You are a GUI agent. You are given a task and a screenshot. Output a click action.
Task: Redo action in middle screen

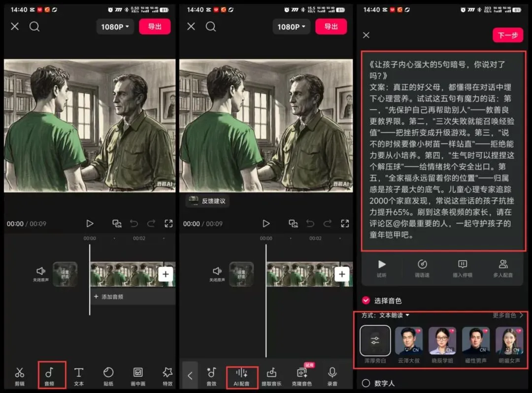click(328, 223)
